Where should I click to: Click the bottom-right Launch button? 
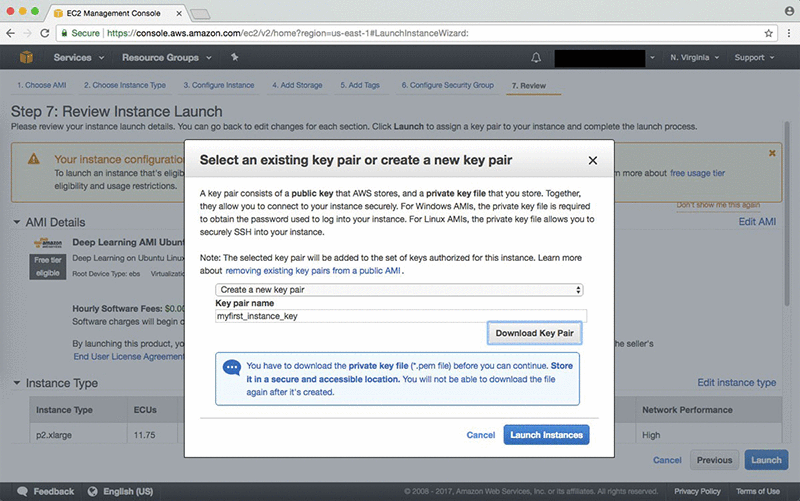(x=766, y=460)
